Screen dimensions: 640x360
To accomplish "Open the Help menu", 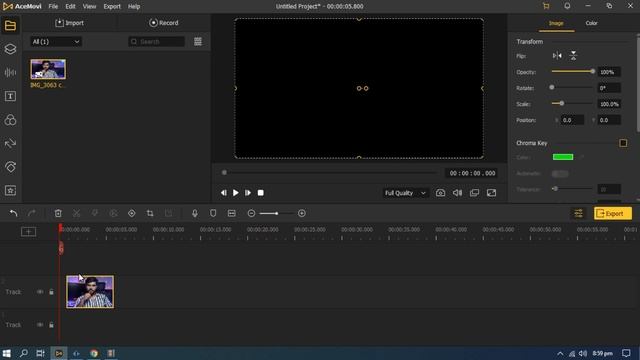I will (x=134, y=7).
